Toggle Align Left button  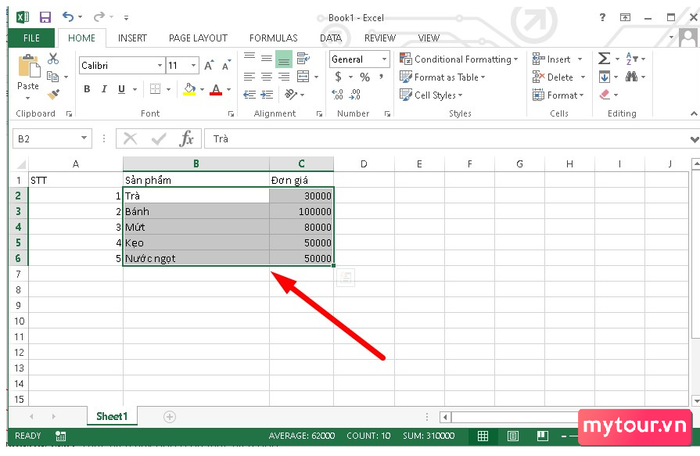(x=249, y=77)
